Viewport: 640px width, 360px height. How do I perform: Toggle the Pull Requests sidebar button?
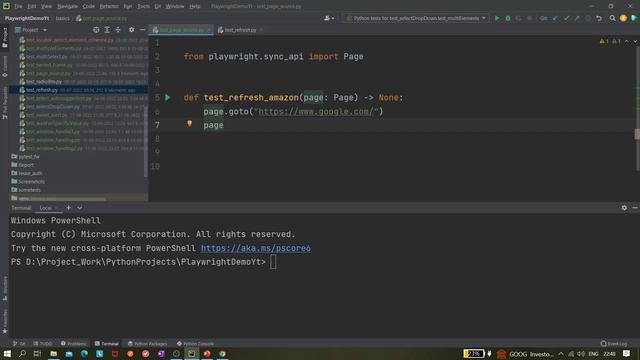pos(4,103)
